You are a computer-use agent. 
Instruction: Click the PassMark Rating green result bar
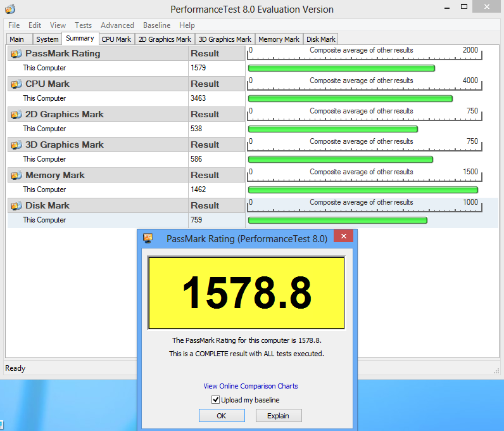click(342, 68)
